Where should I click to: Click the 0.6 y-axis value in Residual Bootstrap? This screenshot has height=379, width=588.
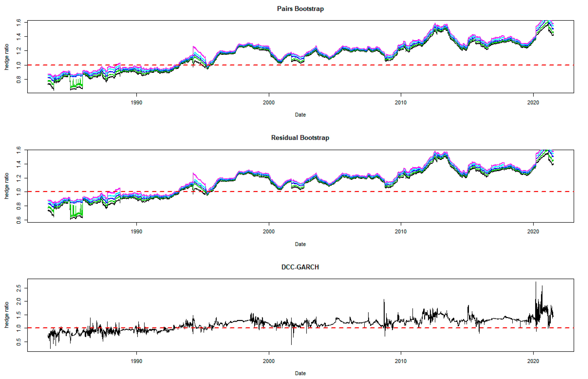pos(19,220)
